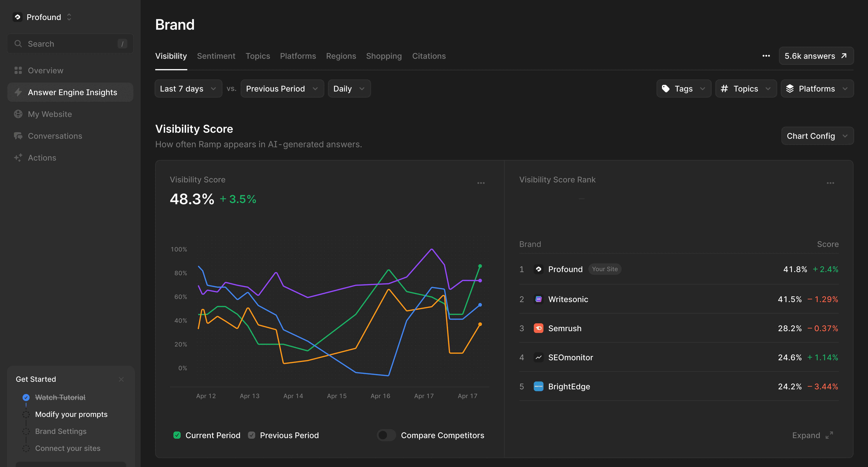Open the Regions tab
Viewport: 868px width, 467px height.
pyautogui.click(x=341, y=56)
